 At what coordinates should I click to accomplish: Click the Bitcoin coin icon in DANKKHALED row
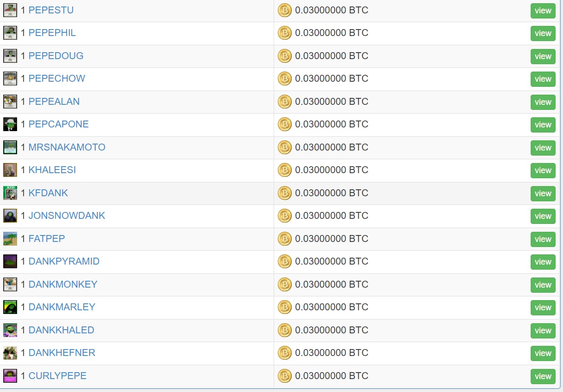point(285,330)
